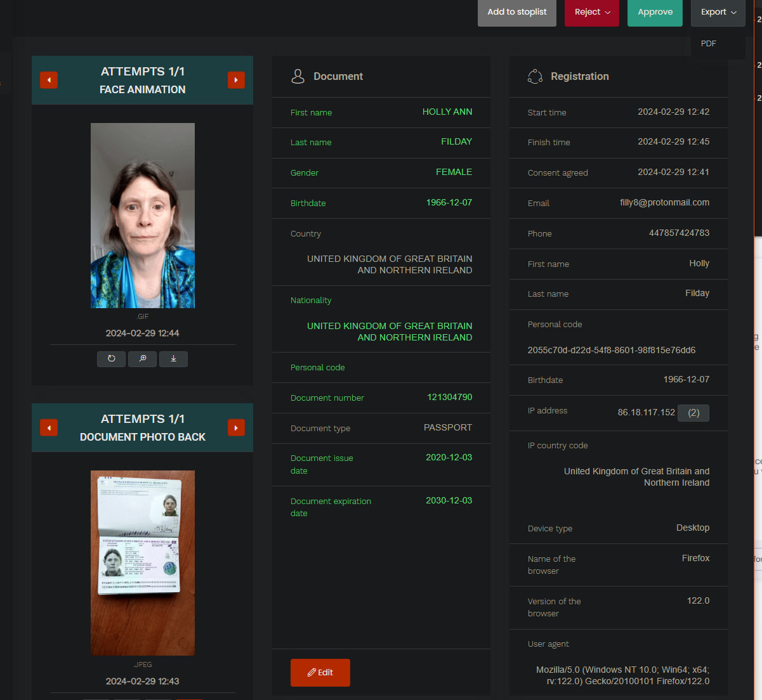762x700 pixels.
Task: Select registration last name Filday
Action: point(697,293)
